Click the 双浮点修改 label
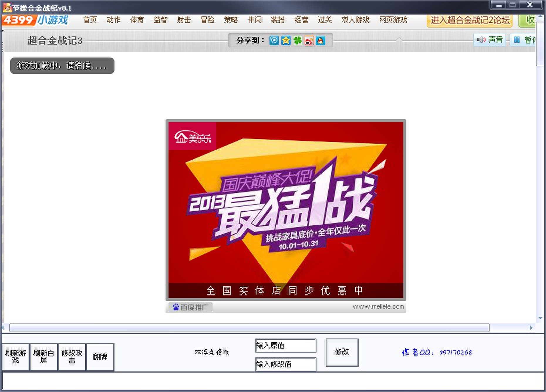Viewport: 546px width, 392px height. (212, 352)
